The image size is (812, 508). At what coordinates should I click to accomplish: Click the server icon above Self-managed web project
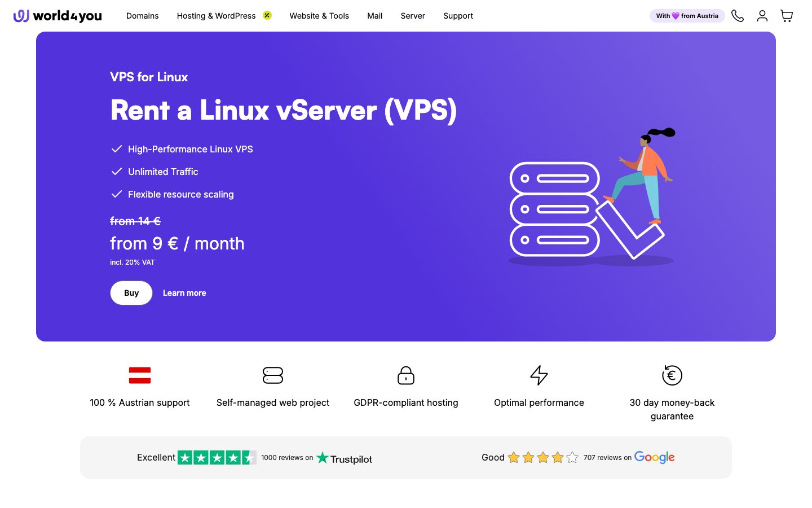coord(273,375)
